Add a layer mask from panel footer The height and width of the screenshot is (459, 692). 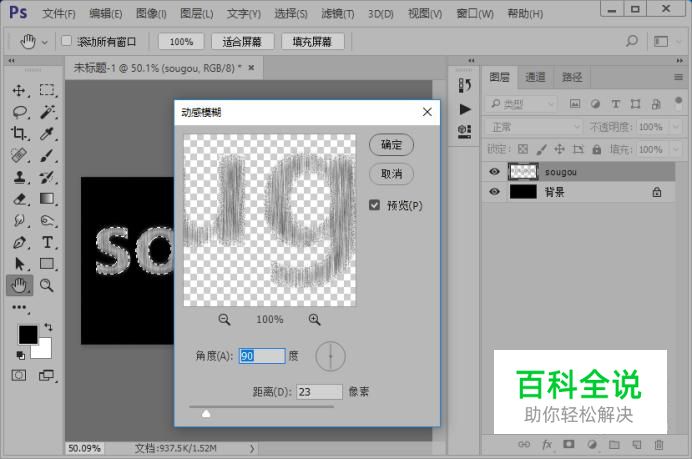point(569,444)
